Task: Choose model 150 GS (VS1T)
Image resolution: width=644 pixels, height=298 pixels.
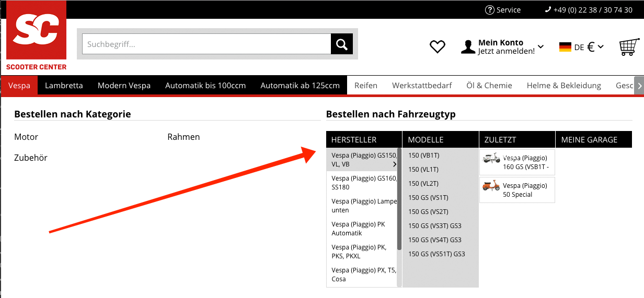Action: pyautogui.click(x=428, y=198)
